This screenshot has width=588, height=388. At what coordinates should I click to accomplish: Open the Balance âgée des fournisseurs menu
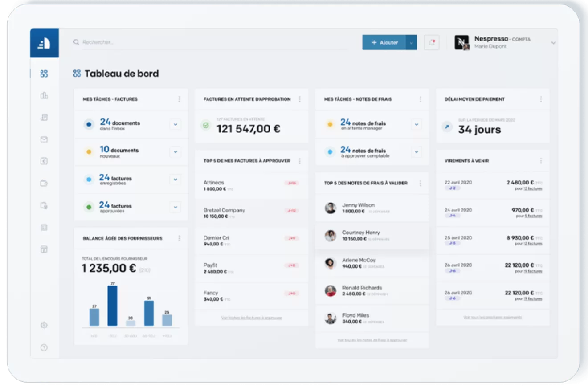pos(179,238)
